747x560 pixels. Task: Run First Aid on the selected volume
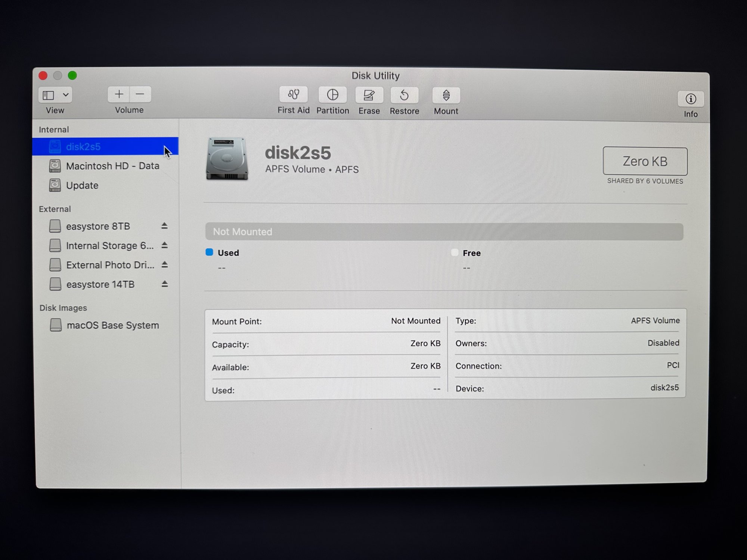pyautogui.click(x=293, y=95)
